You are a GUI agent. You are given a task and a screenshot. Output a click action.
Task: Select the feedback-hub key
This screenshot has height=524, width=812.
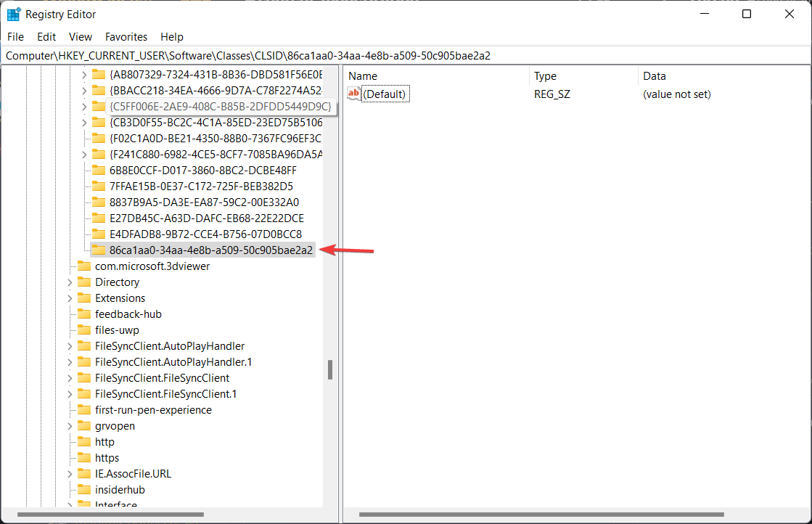[128, 314]
